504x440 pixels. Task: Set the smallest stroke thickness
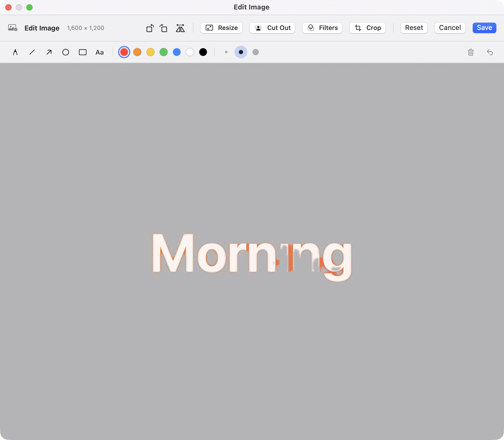(226, 52)
